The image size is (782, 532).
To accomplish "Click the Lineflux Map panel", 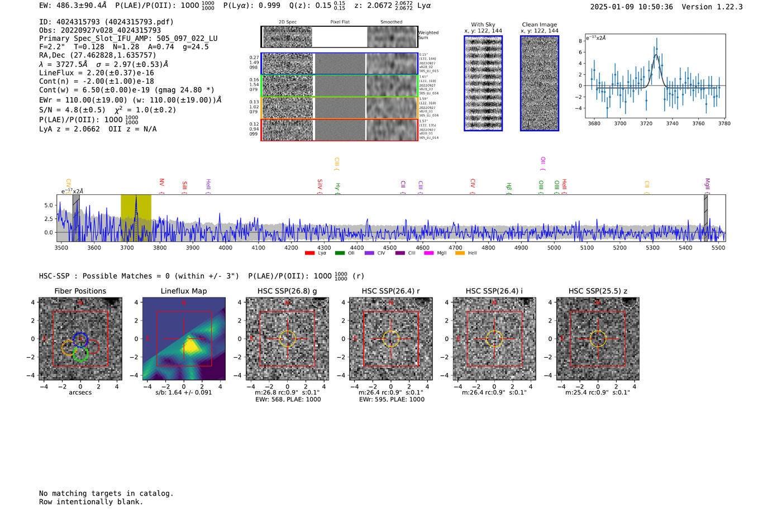I will click(x=184, y=339).
